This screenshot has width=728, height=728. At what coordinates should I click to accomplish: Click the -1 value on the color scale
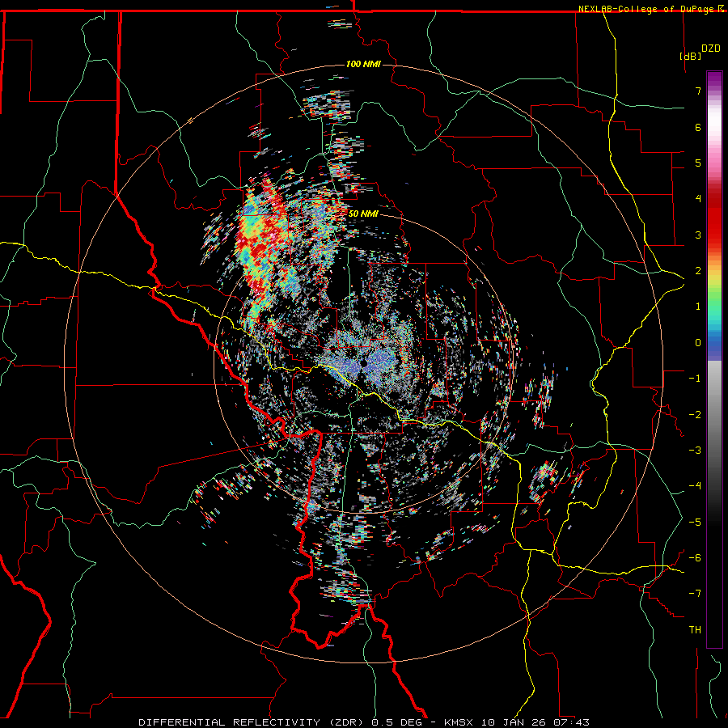[x=695, y=379]
